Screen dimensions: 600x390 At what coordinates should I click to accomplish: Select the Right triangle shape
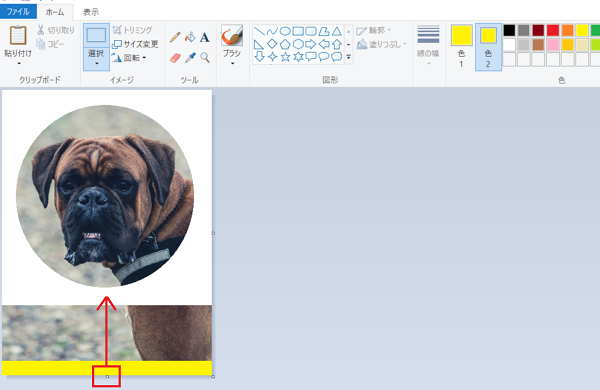click(x=259, y=44)
